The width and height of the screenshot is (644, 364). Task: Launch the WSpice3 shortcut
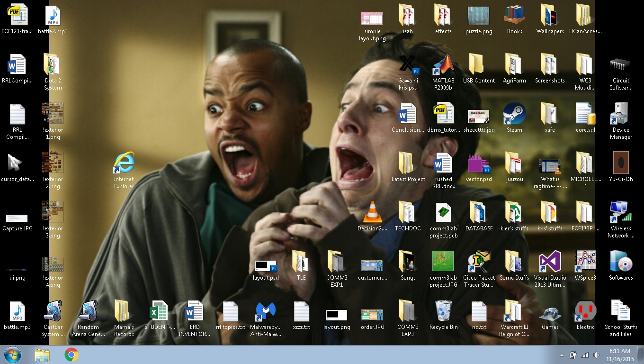click(x=585, y=262)
